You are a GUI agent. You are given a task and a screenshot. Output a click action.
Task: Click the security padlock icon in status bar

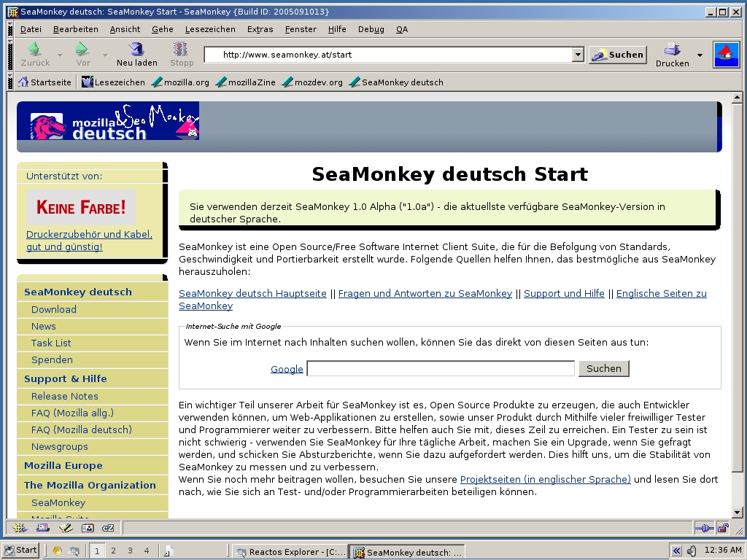(x=723, y=528)
